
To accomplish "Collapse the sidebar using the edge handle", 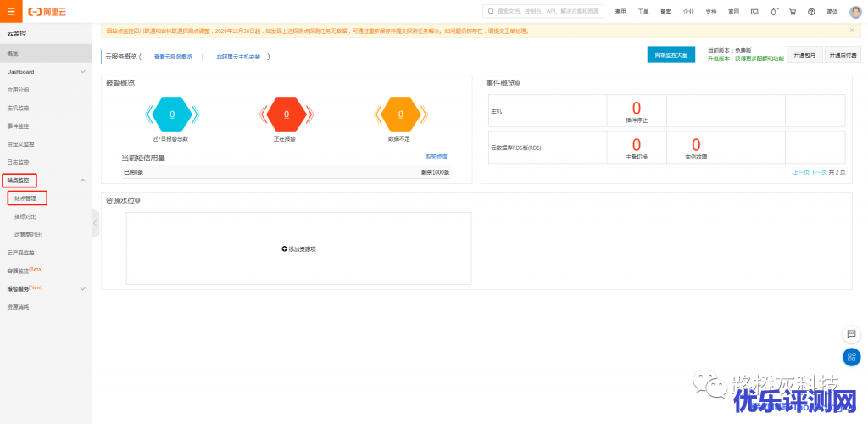I will click(95, 223).
